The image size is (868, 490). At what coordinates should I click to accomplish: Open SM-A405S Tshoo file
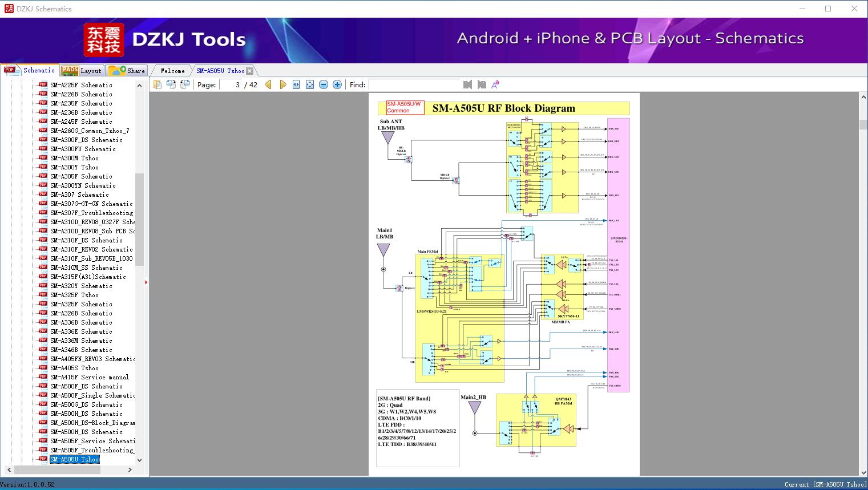click(x=74, y=368)
